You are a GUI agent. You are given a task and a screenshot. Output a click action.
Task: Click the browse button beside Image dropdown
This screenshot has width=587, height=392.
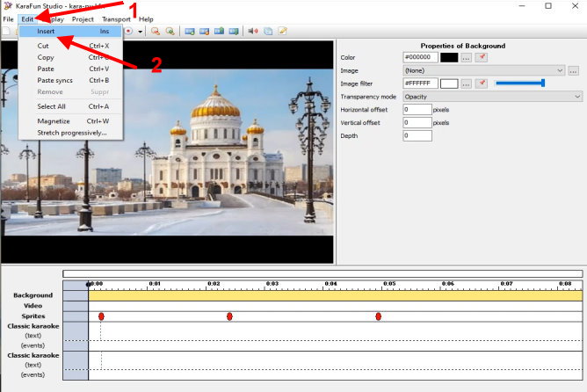point(574,70)
